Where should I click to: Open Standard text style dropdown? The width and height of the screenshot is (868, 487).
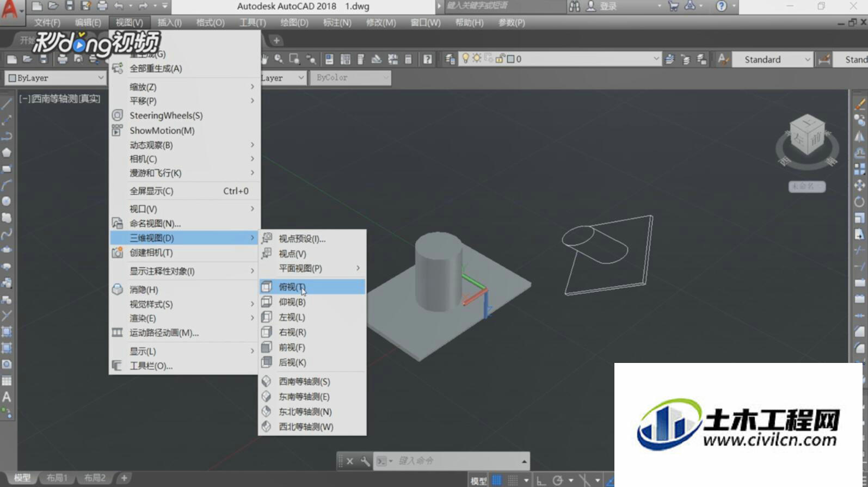click(772, 59)
